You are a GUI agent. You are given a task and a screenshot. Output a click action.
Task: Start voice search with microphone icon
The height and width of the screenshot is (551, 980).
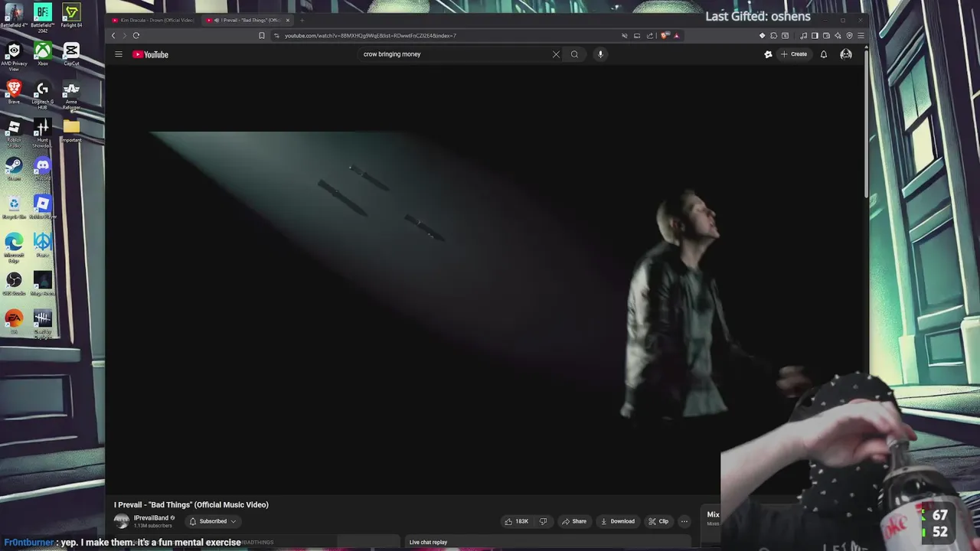(x=600, y=54)
